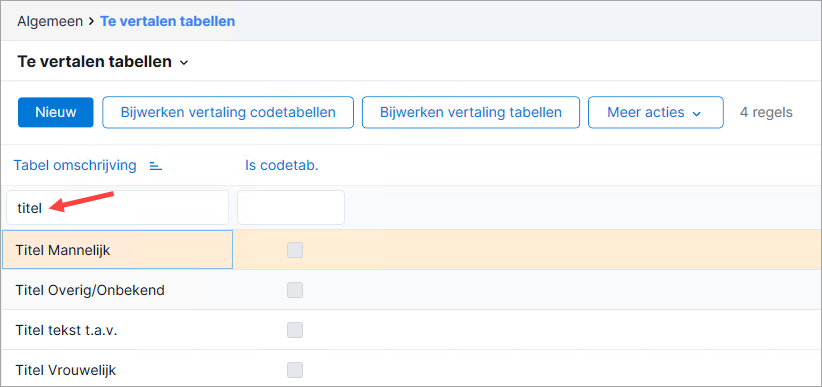Click the breadcrumb arrow separator after Algemeen

(x=91, y=22)
